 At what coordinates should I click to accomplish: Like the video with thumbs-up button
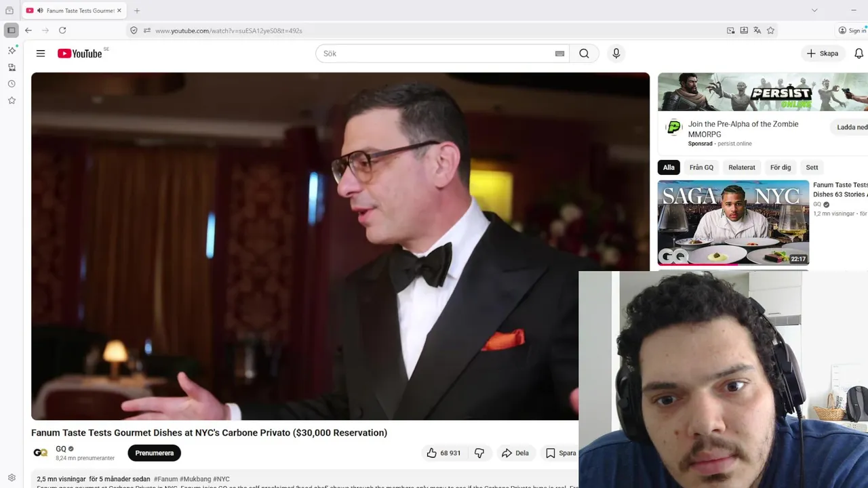coord(443,453)
